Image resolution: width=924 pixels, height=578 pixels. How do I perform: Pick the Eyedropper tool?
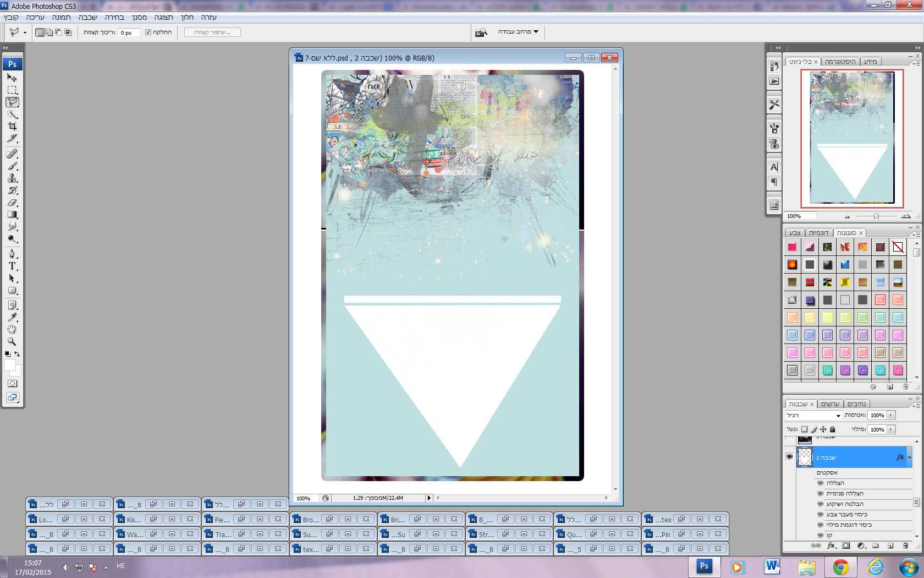[12, 317]
